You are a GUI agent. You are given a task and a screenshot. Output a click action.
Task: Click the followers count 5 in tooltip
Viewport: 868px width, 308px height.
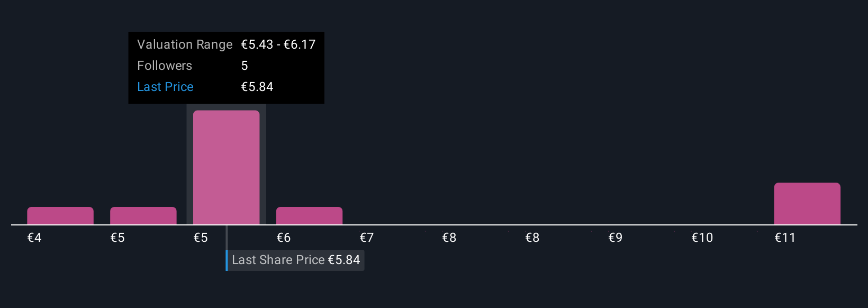coord(245,66)
